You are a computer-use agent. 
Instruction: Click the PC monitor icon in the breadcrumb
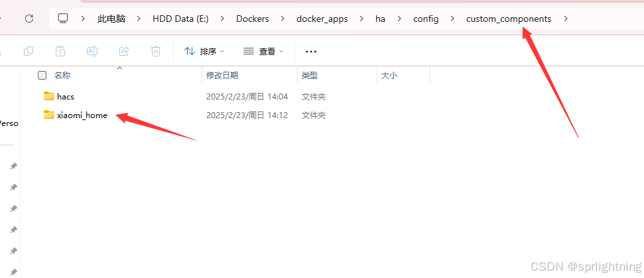(x=63, y=19)
